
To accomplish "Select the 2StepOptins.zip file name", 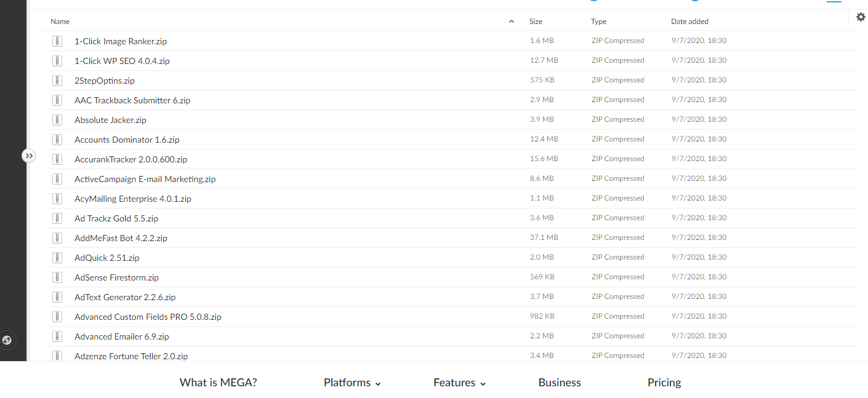I will (x=105, y=81).
